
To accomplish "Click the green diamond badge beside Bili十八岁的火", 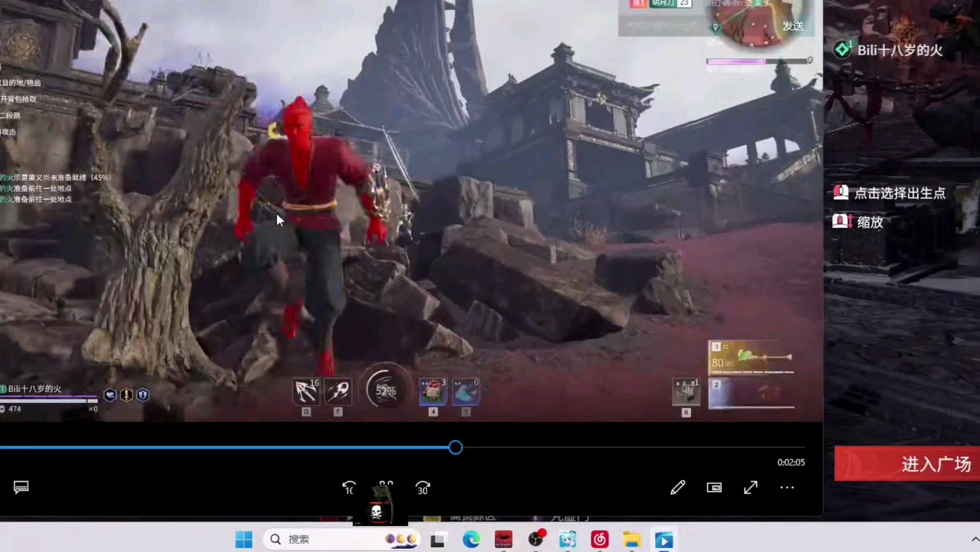I will [x=843, y=49].
